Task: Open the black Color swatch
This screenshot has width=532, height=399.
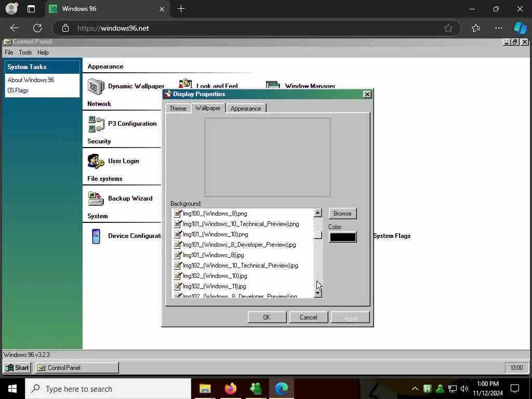Action: click(x=343, y=237)
